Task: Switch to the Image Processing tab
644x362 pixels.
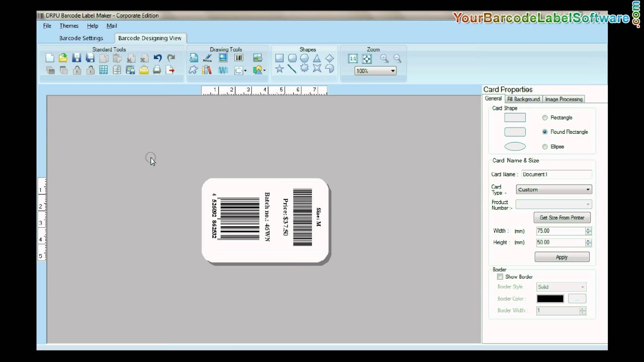Action: [x=563, y=99]
